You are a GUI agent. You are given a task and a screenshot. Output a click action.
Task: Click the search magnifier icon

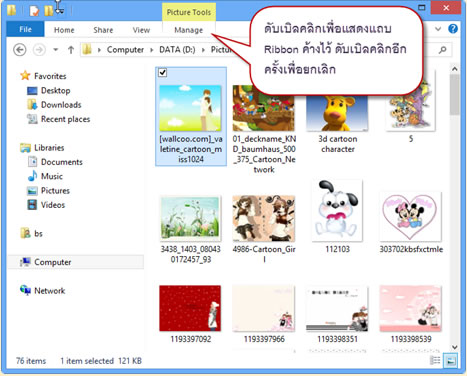coord(442,50)
